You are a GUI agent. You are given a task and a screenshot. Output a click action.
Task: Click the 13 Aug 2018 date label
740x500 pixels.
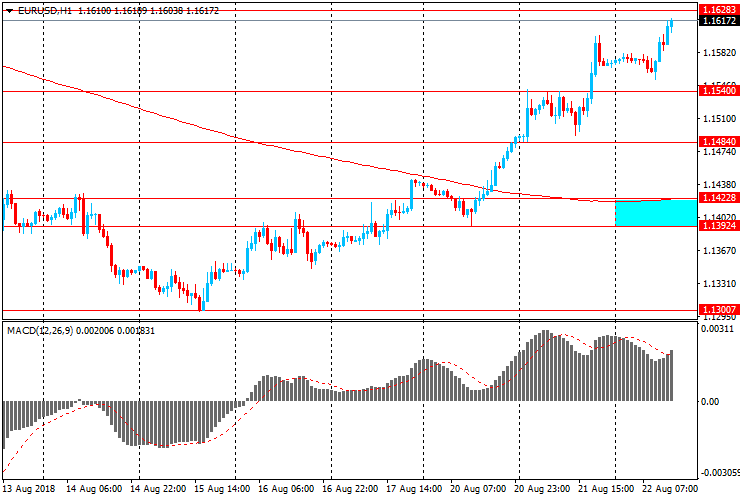pyautogui.click(x=29, y=489)
